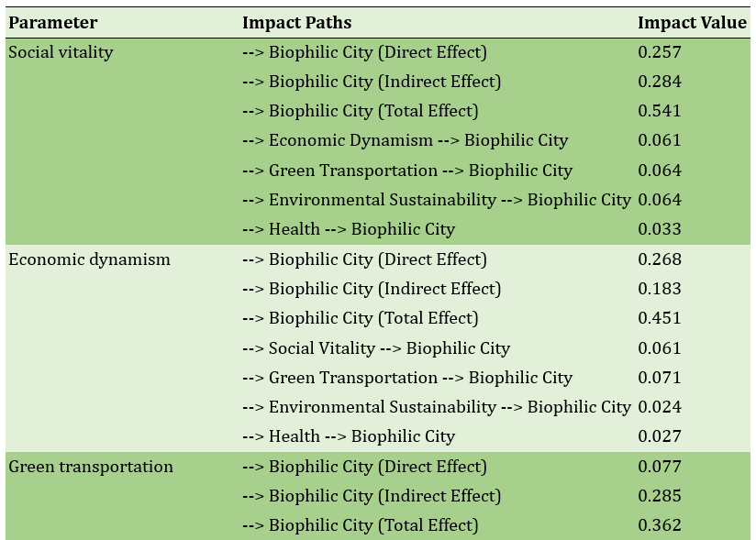This screenshot has height=540, width=756.
Task: Click the Impact Paths column header
Action: coord(296,23)
